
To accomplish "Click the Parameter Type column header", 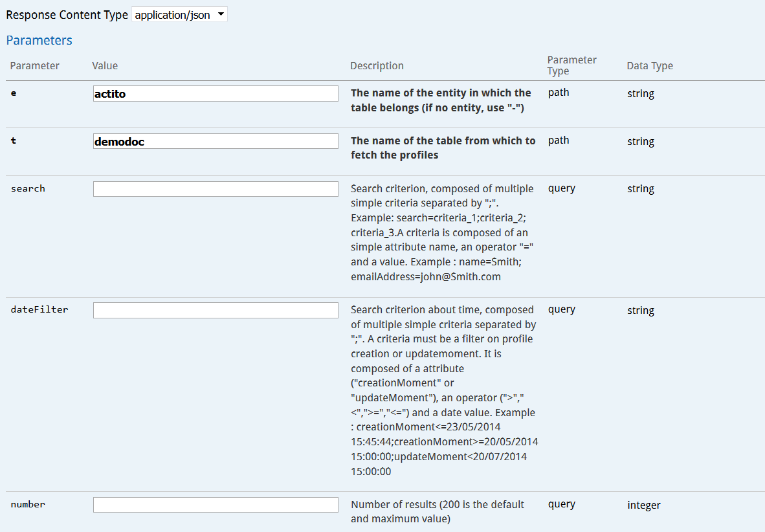I will coord(571,65).
